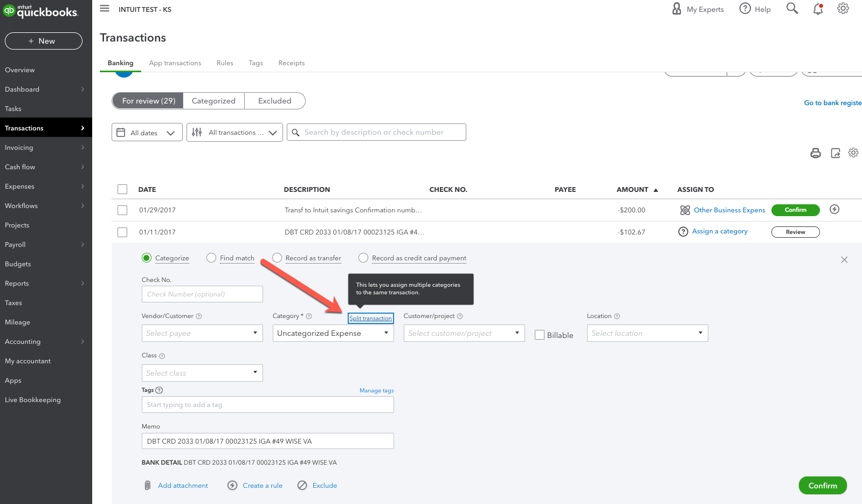The image size is (862, 504).
Task: Confirm the 01/29/2017 transaction
Action: (796, 210)
